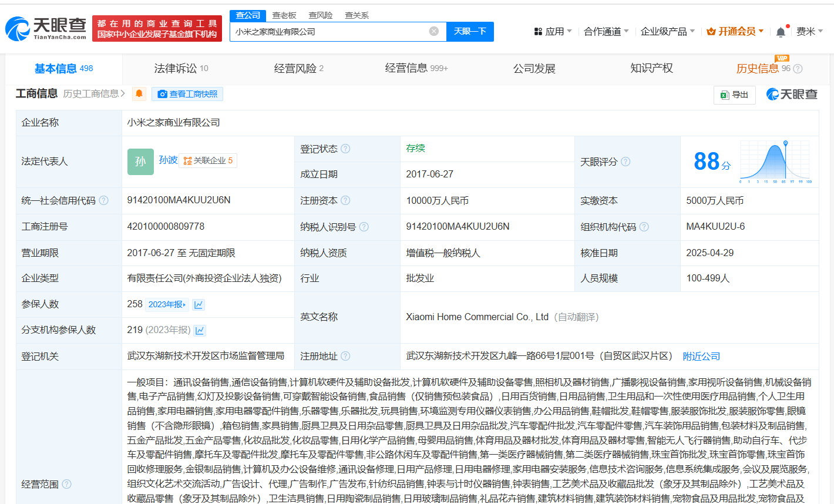Viewport: 834px width, 504px height.
Task: Select the 查老板 search tab
Action: (x=284, y=15)
